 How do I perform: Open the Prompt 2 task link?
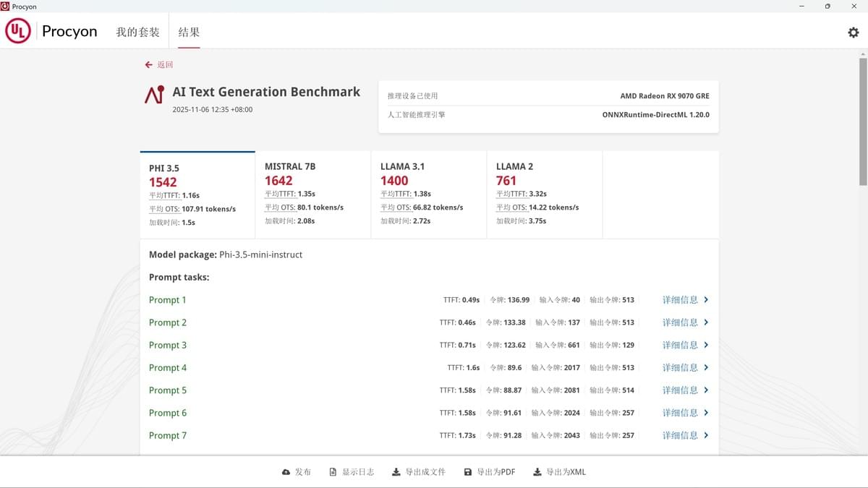tap(168, 322)
